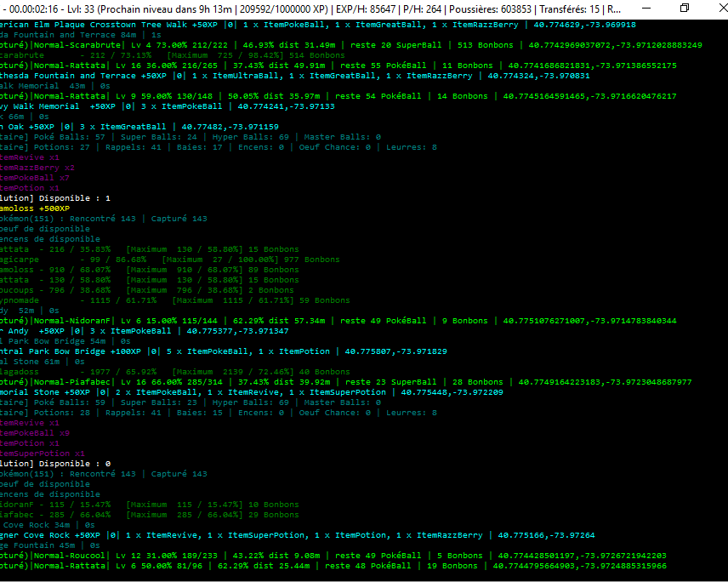Select the Normal-NidoranF Lv 6 capture line

[338, 321]
